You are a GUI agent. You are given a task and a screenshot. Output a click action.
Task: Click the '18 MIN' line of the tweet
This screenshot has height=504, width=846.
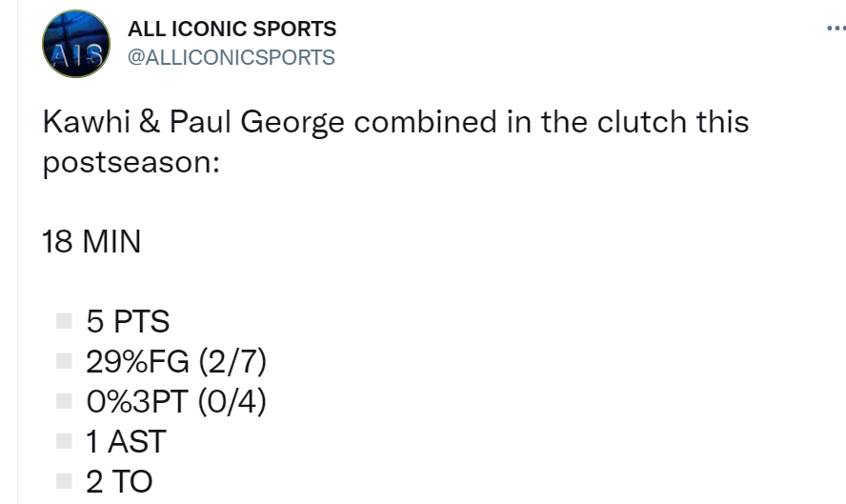coord(91,242)
